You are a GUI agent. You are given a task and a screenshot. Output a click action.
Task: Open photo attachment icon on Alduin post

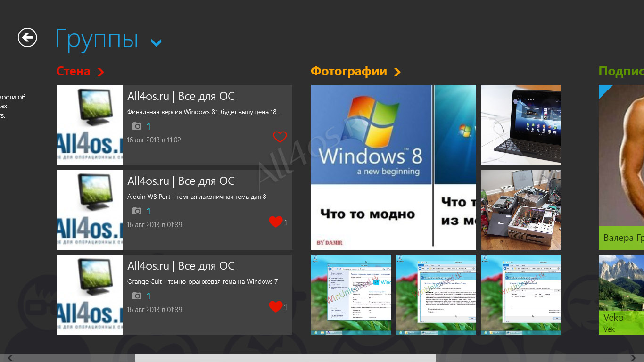[x=137, y=211]
